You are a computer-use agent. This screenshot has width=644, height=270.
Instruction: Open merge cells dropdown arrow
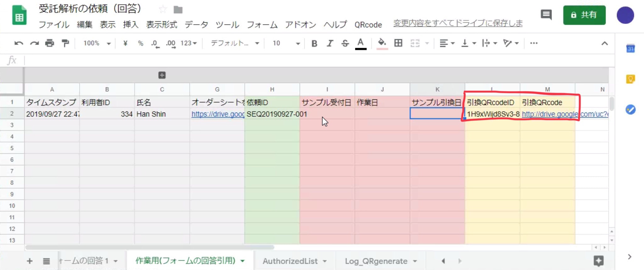tap(427, 43)
